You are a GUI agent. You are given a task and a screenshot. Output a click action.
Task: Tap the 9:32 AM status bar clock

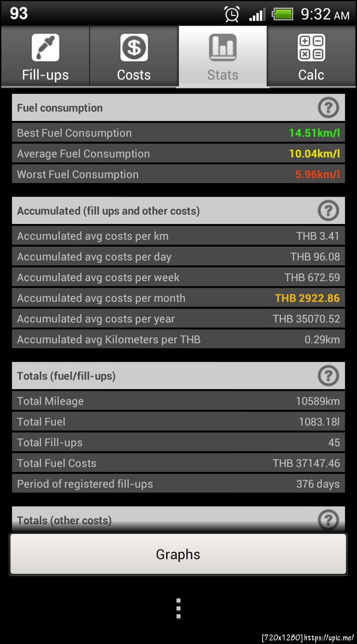[325, 14]
